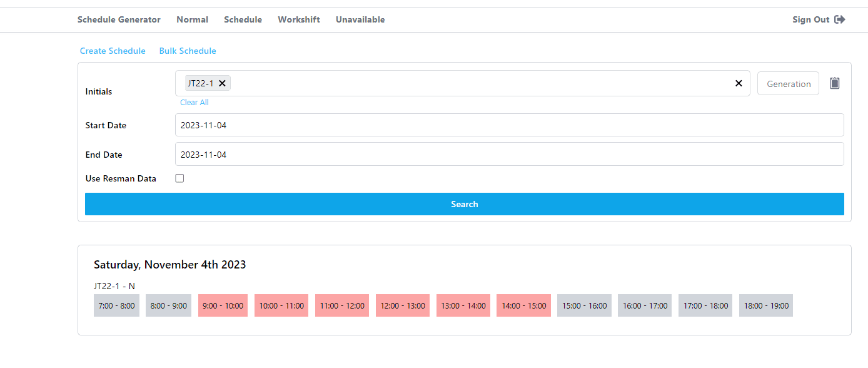Select the red 12:00 - 13:00 slot
Screen dimensions: 868x368
point(403,305)
